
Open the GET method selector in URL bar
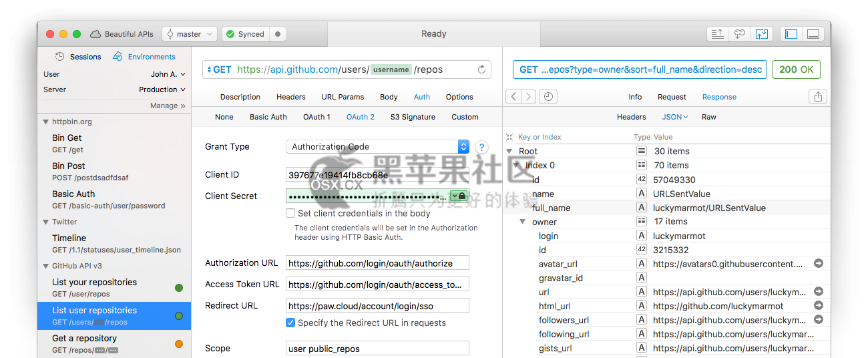pyautogui.click(x=219, y=69)
